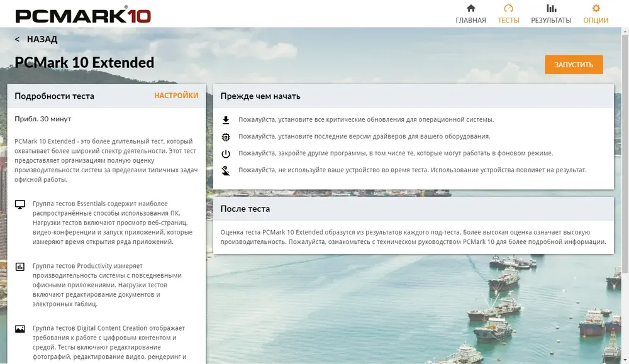Click the close other programs instruction text
629x364 pixels.
pos(396,153)
